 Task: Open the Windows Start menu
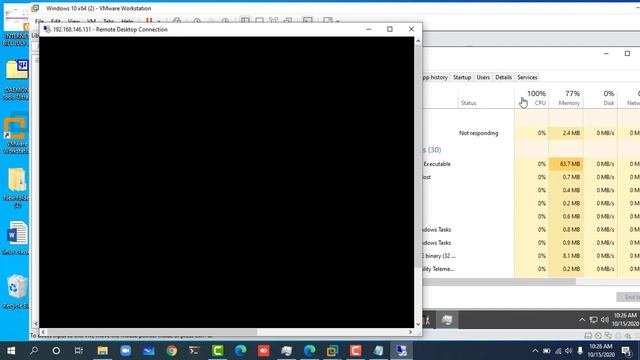pos(11,351)
